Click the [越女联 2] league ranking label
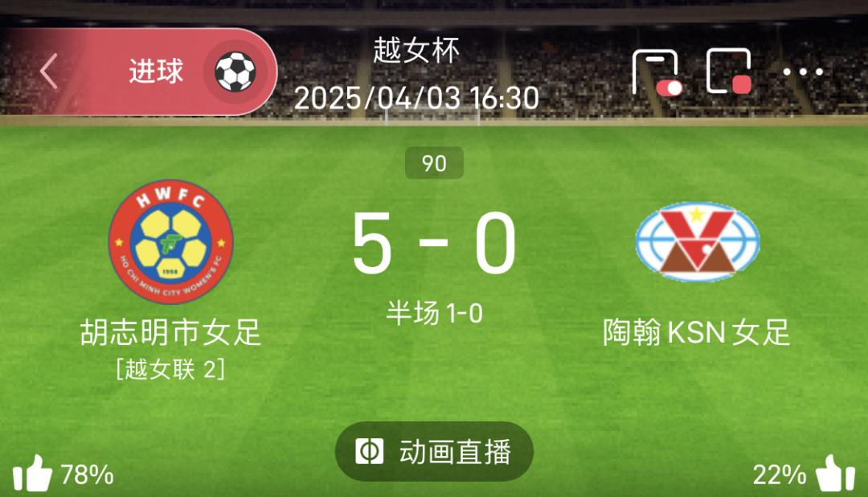 170,368
